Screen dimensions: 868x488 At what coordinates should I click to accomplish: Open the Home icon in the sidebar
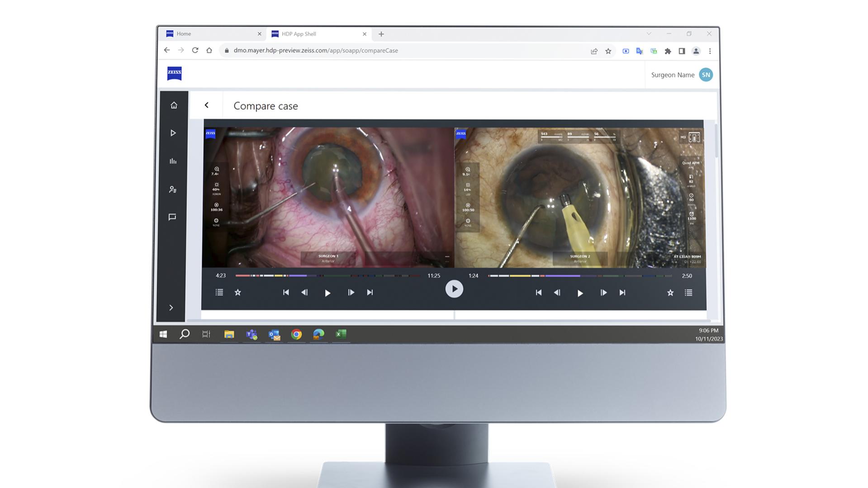point(174,105)
